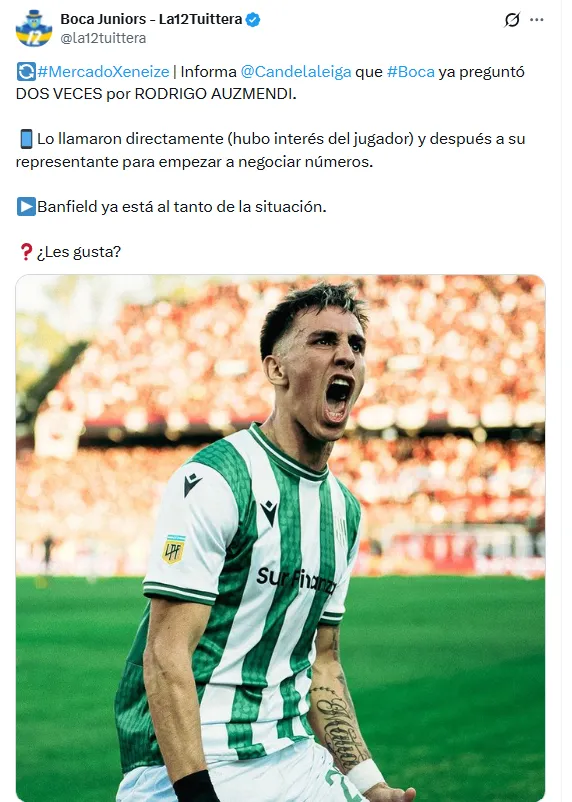Click the red question mark emoji
This screenshot has width=572, height=802.
tap(26, 252)
